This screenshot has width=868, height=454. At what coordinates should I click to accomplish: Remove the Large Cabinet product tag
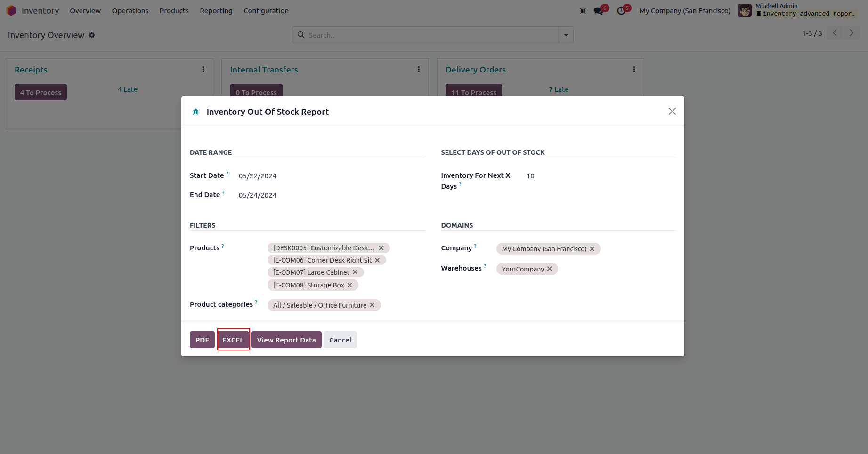click(355, 272)
